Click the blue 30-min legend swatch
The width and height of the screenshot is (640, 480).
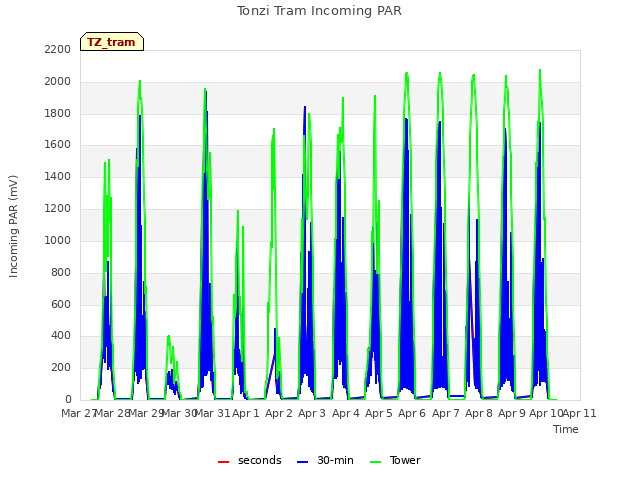click(302, 462)
